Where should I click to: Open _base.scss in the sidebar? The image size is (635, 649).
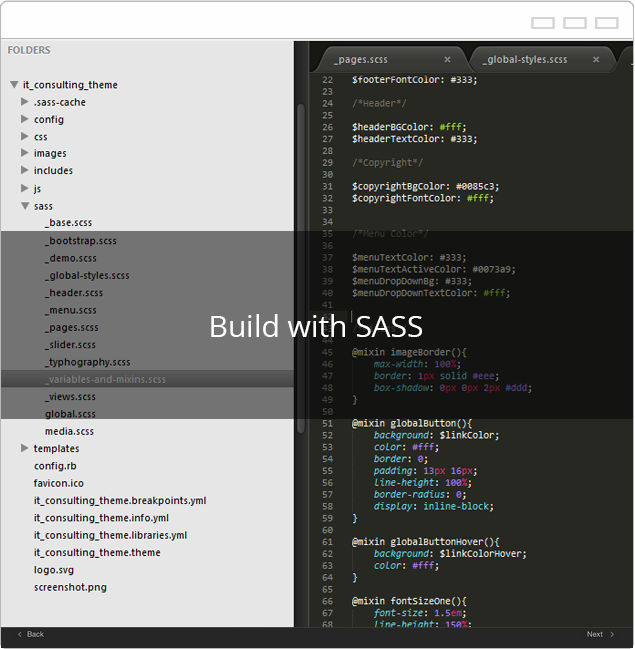[69, 223]
